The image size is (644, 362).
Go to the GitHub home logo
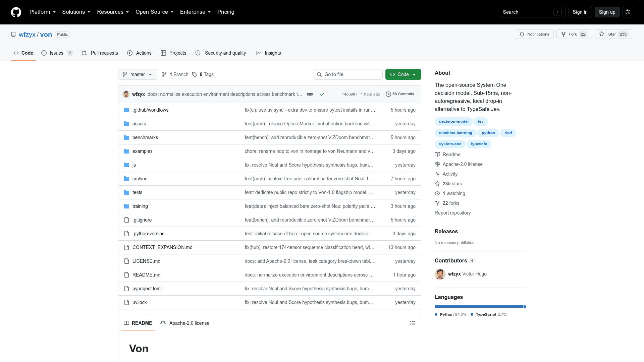[16, 12]
